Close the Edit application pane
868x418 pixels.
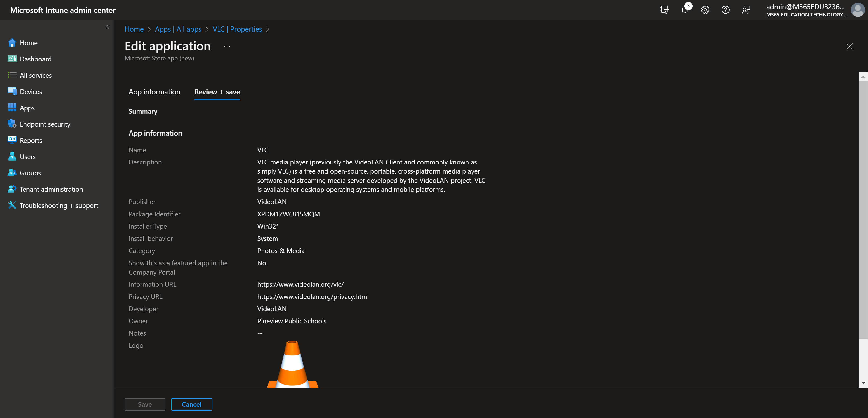coord(849,47)
